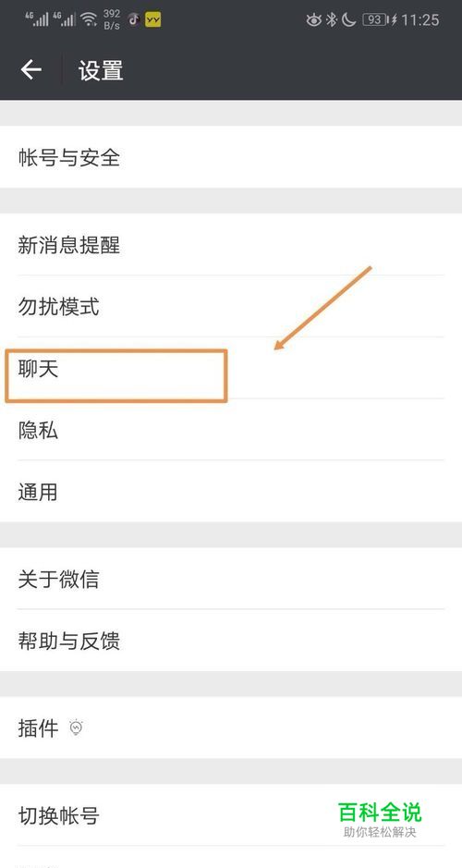Screen dimensions: 462x868
Task: Tap the yellow YY app notification icon
Action: pos(152,20)
